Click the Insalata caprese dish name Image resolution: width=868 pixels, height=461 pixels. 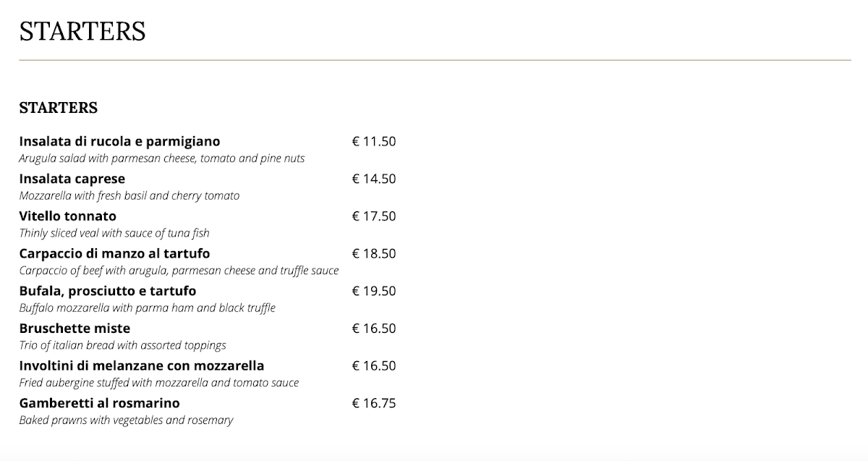pos(72,179)
